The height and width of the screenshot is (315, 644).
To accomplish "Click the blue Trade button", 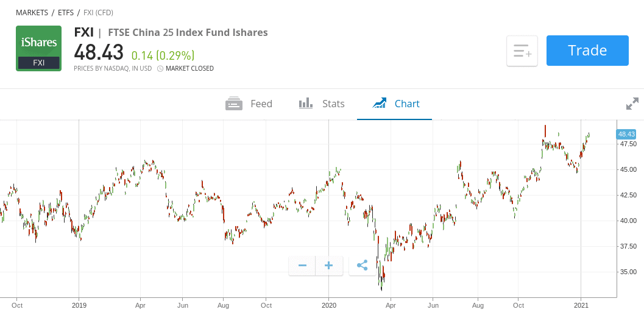I will pos(587,51).
